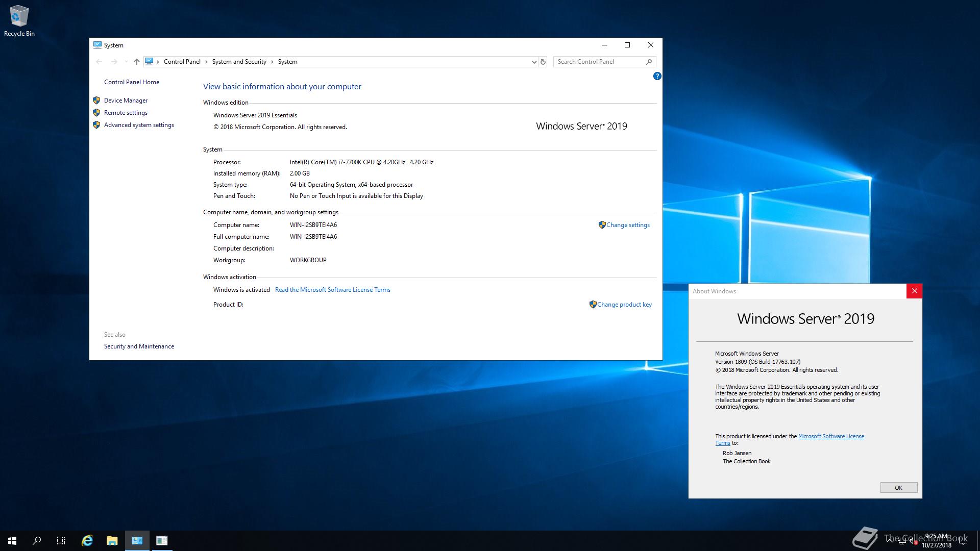
Task: Click Change product key link
Action: (624, 305)
